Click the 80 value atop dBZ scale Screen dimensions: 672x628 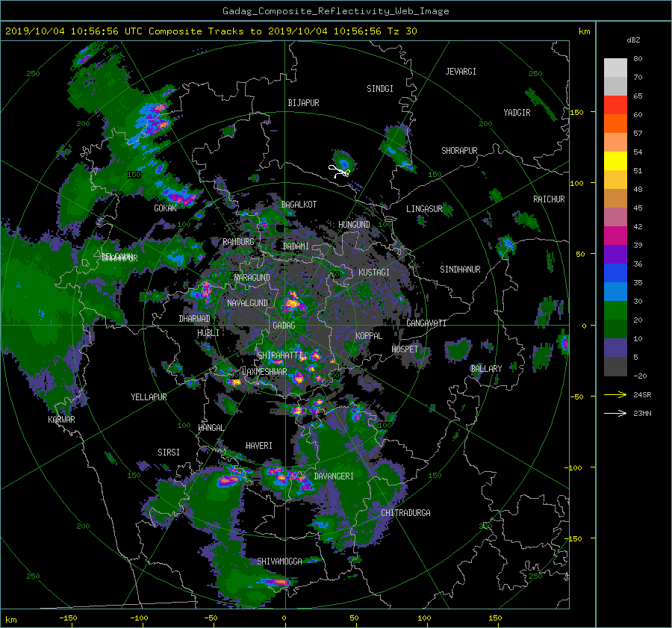coord(638,59)
